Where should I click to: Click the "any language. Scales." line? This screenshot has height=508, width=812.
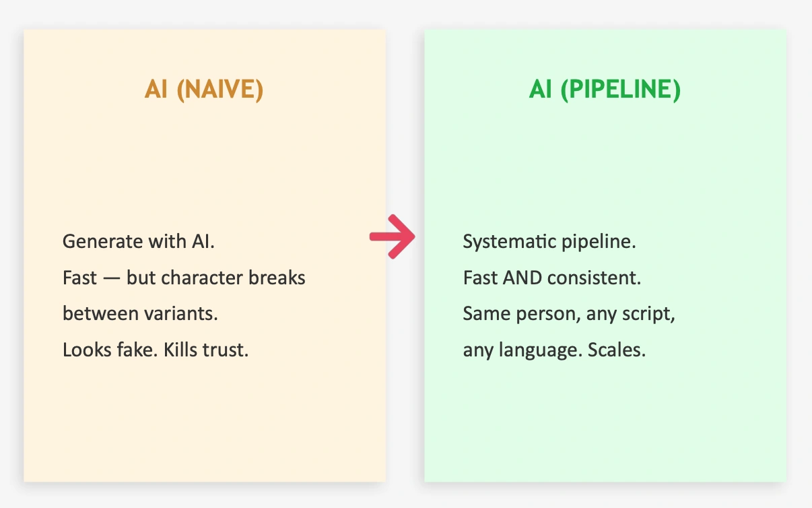pyautogui.click(x=554, y=350)
